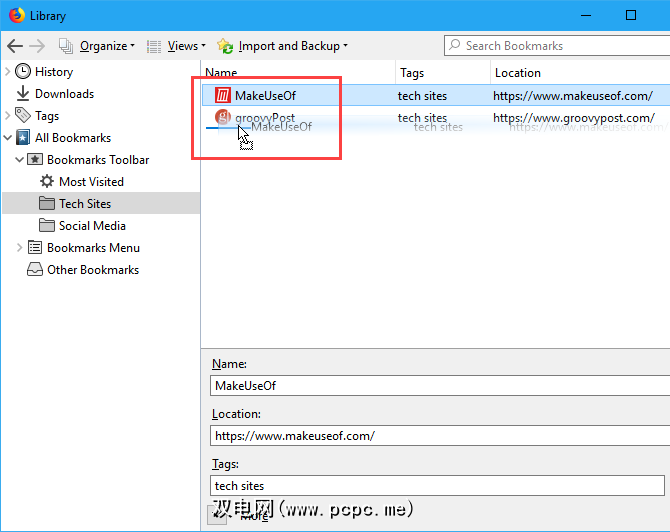The height and width of the screenshot is (532, 670).
Task: Click the tech sites tag for MakeUseOf
Action: click(x=422, y=96)
